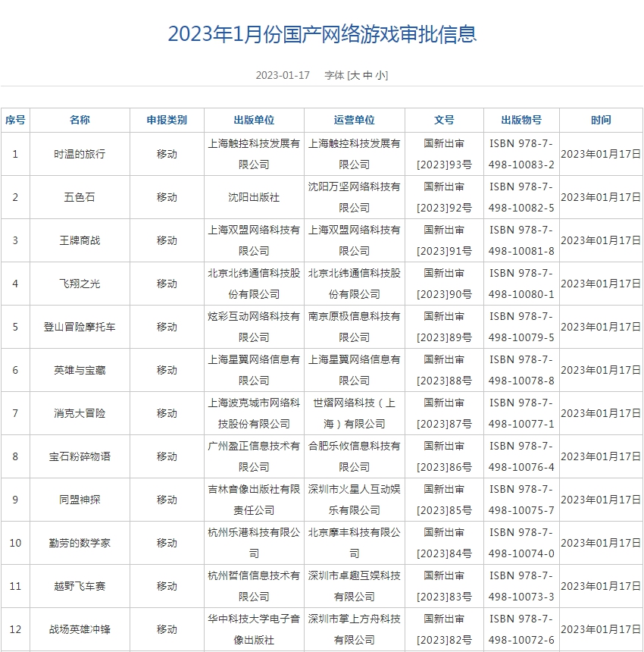
Task: Click operator 深圳市火星人互动娱乐有限公司
Action: 355,500
